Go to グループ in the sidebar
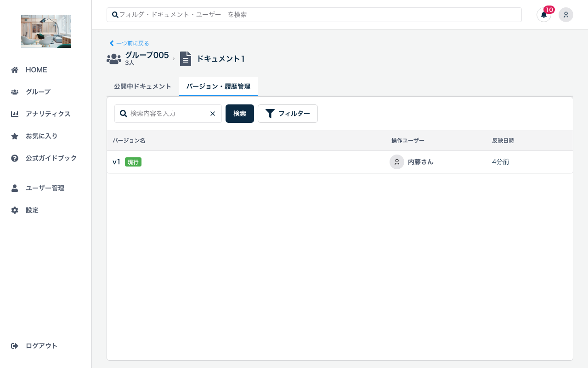 coord(38,92)
